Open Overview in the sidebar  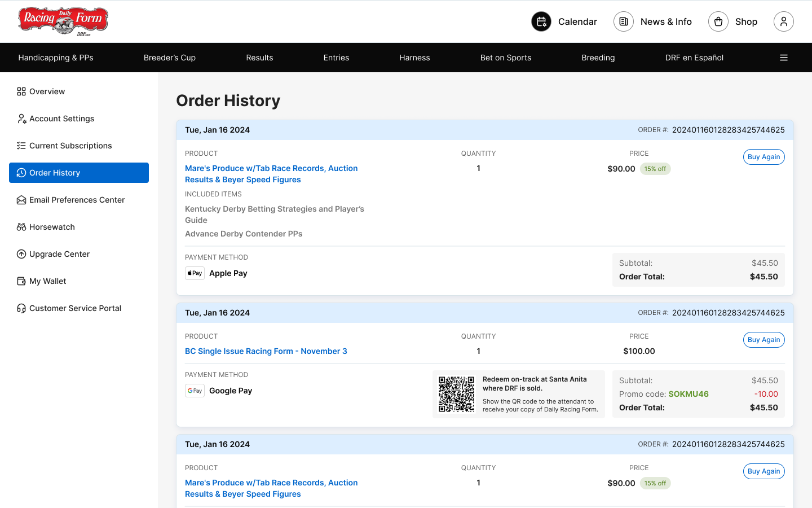(79, 91)
